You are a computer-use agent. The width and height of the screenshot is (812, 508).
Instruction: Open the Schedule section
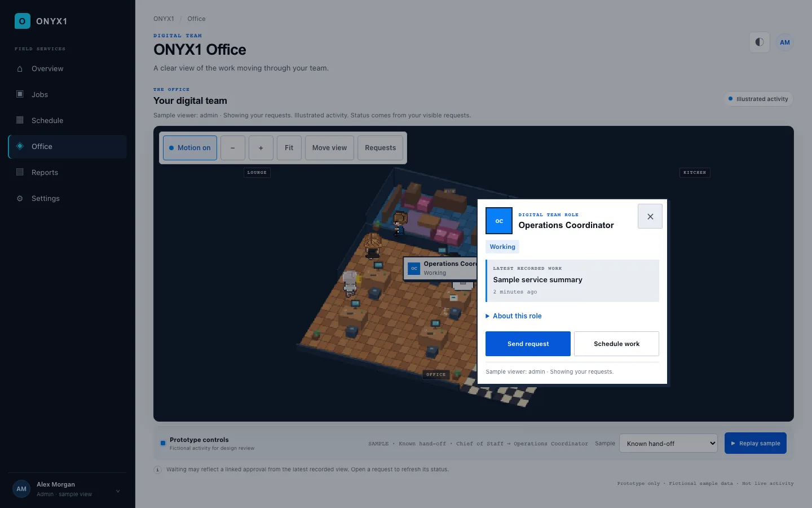[67, 121]
